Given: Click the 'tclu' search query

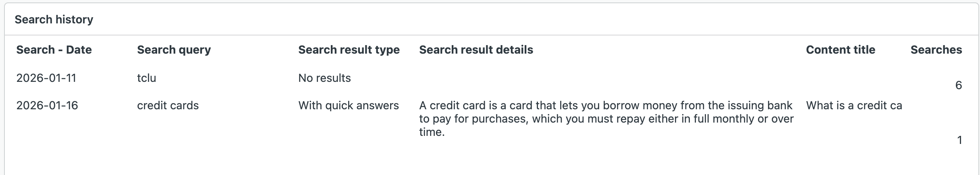Looking at the screenshot, I should 146,78.
